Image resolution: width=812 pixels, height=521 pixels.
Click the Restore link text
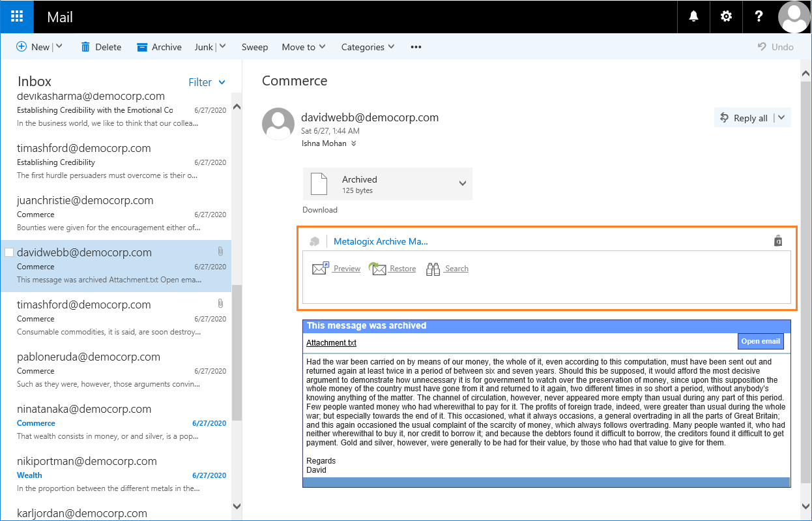(403, 269)
